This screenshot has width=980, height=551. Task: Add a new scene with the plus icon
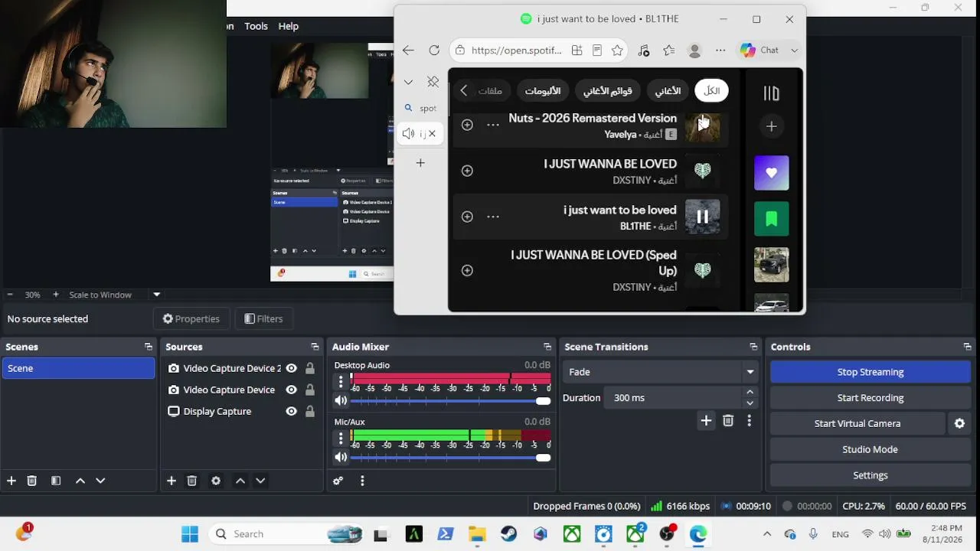[x=11, y=481]
